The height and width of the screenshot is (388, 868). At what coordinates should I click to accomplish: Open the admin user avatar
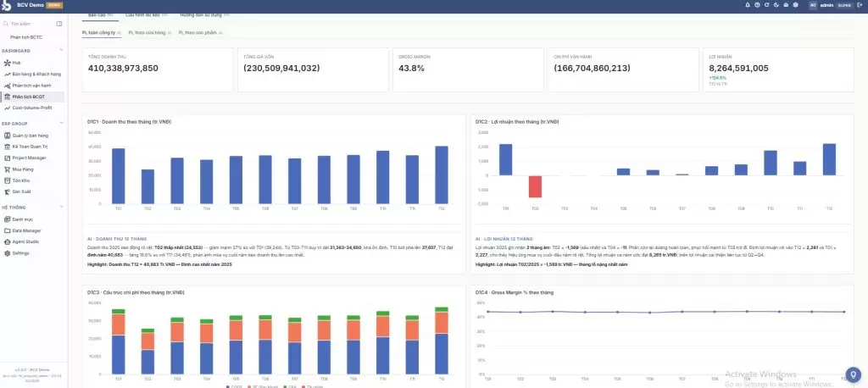813,5
